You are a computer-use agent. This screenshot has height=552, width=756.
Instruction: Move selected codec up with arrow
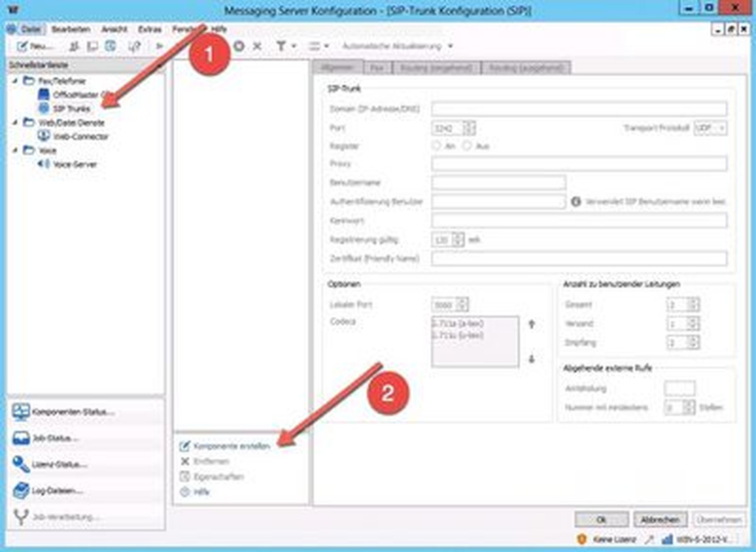531,324
